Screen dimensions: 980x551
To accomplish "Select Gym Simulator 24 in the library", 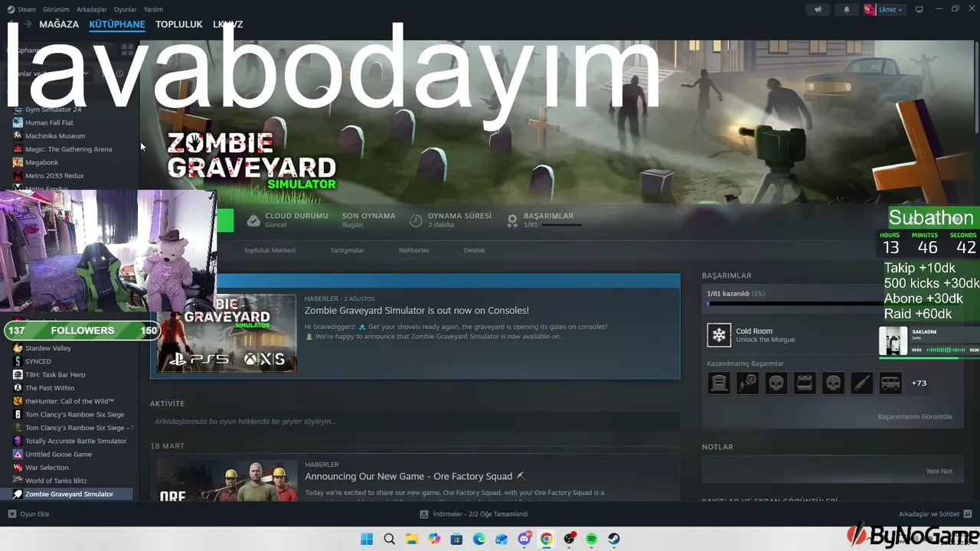I will [53, 109].
